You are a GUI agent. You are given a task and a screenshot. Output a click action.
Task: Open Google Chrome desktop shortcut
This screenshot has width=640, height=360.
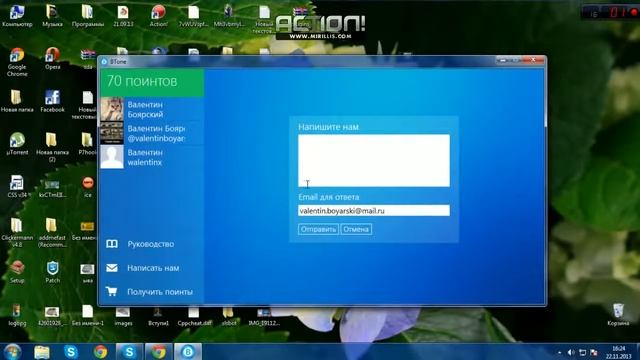17,62
